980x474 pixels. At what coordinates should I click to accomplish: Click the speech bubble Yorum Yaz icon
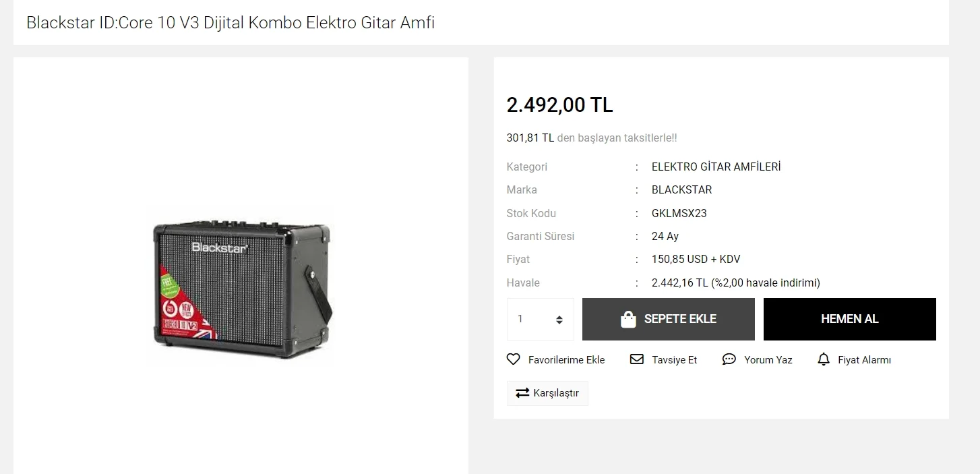729,359
